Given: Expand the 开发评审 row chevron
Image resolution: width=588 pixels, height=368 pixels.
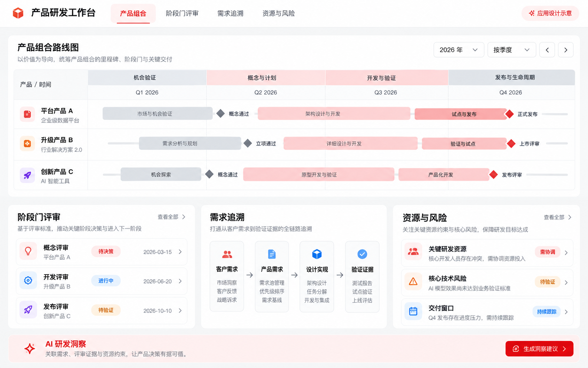Looking at the screenshot, I should pyautogui.click(x=180, y=281).
